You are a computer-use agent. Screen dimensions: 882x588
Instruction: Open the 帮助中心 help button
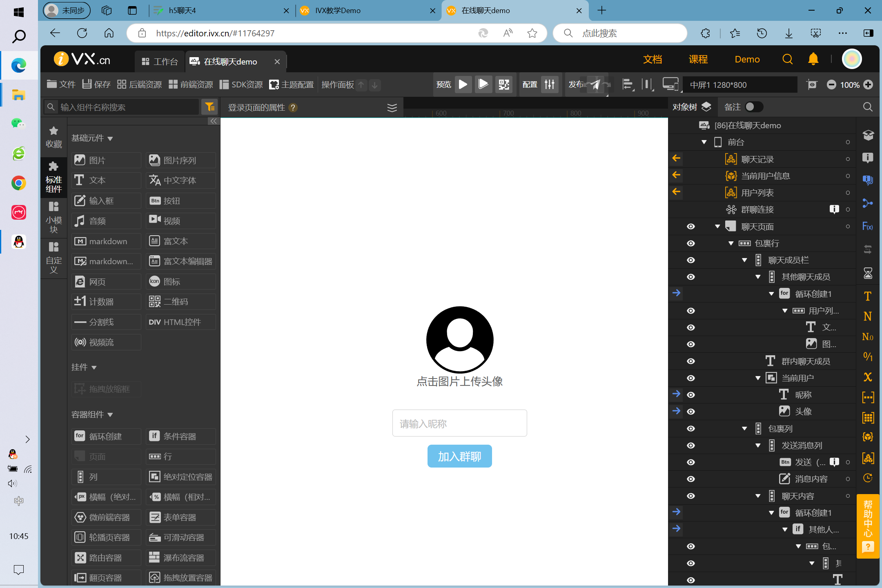point(868,526)
